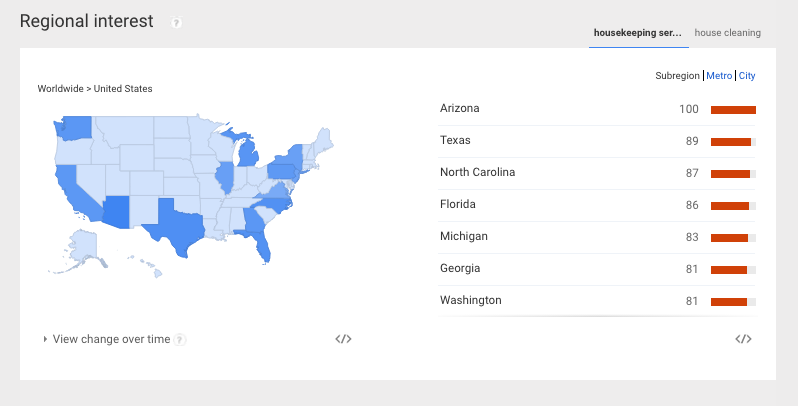798x406 pixels.
Task: Switch to Metro view
Action: 719,76
